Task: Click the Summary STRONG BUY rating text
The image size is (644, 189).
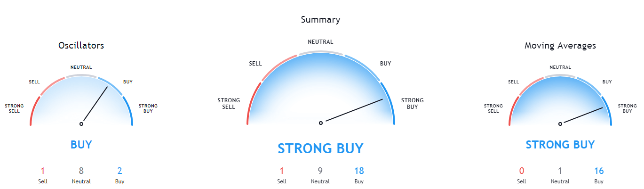Action: (320, 148)
